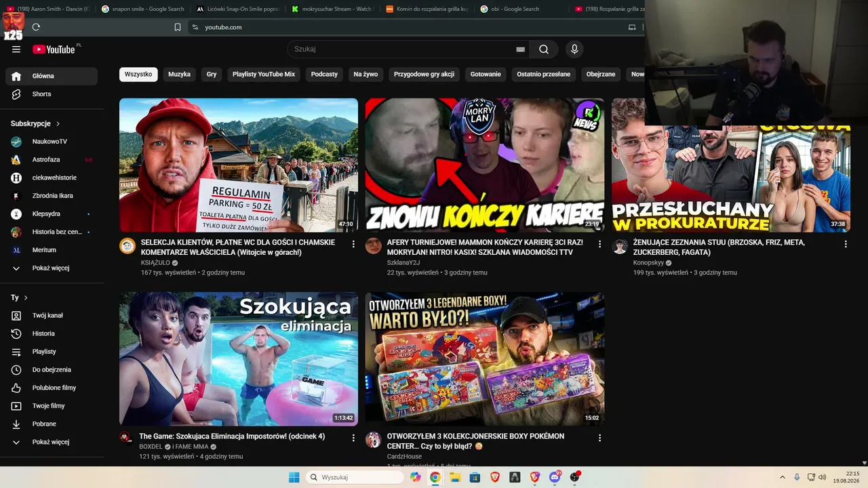Open Microsoft Store from taskbar
868x488 pixels.
click(x=475, y=477)
